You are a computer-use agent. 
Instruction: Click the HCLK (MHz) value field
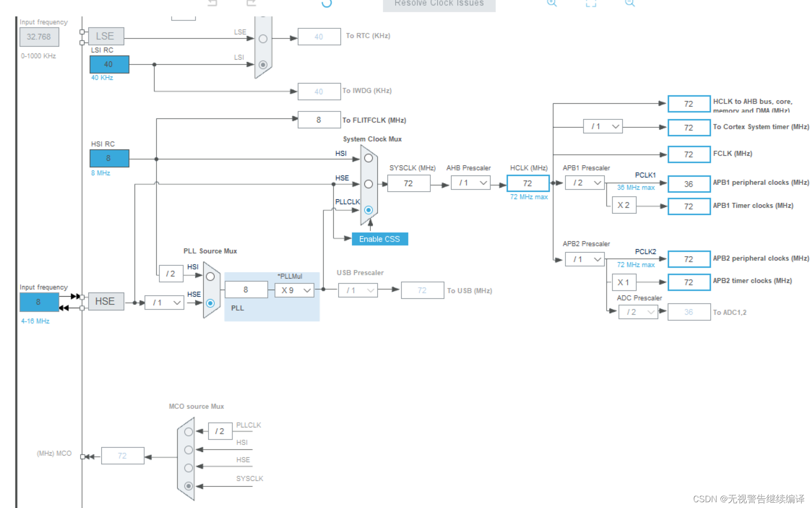tap(528, 183)
